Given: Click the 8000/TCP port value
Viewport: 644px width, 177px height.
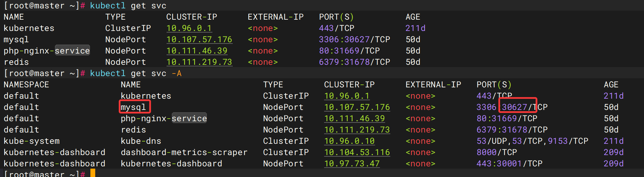Looking at the screenshot, I should 497,152.
